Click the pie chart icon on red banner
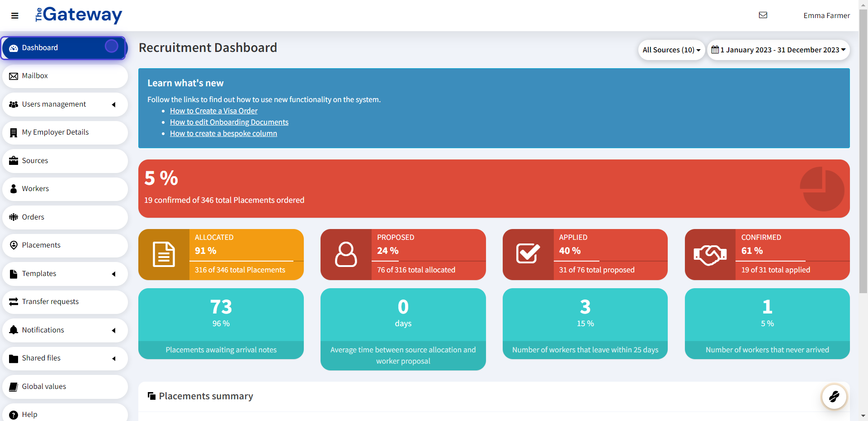Image resolution: width=868 pixels, height=421 pixels. 822,189
